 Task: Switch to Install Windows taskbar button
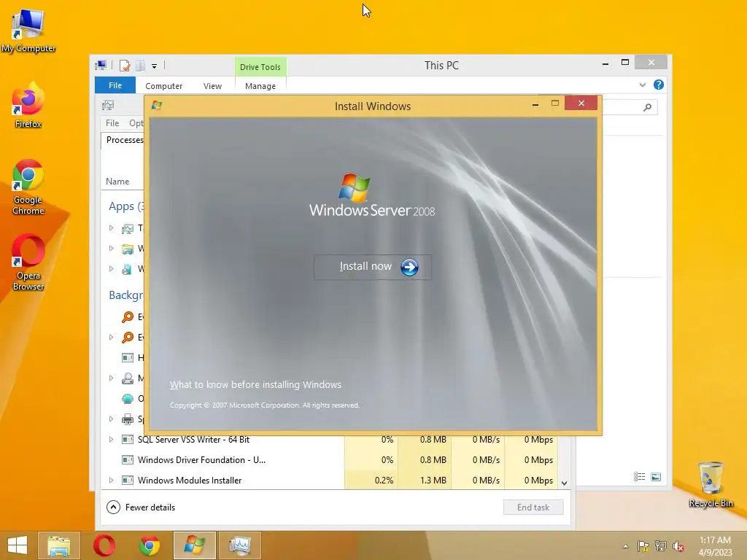tap(194, 545)
